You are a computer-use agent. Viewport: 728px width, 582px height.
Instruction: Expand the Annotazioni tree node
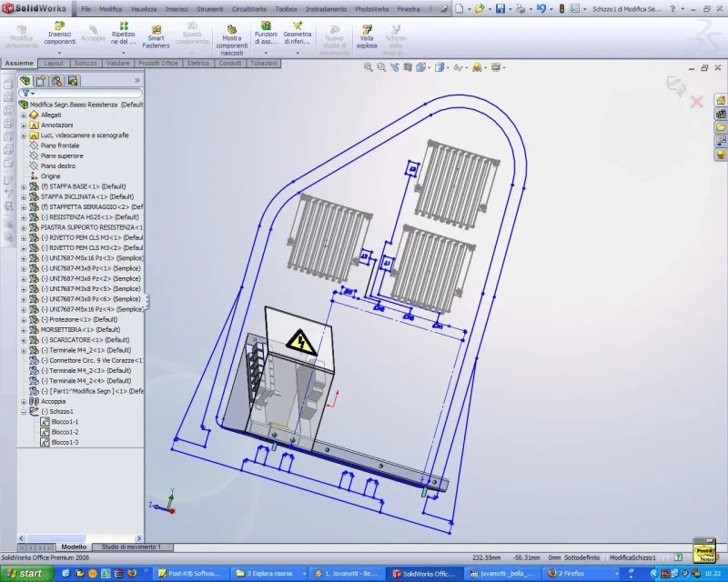pyautogui.click(x=24, y=125)
